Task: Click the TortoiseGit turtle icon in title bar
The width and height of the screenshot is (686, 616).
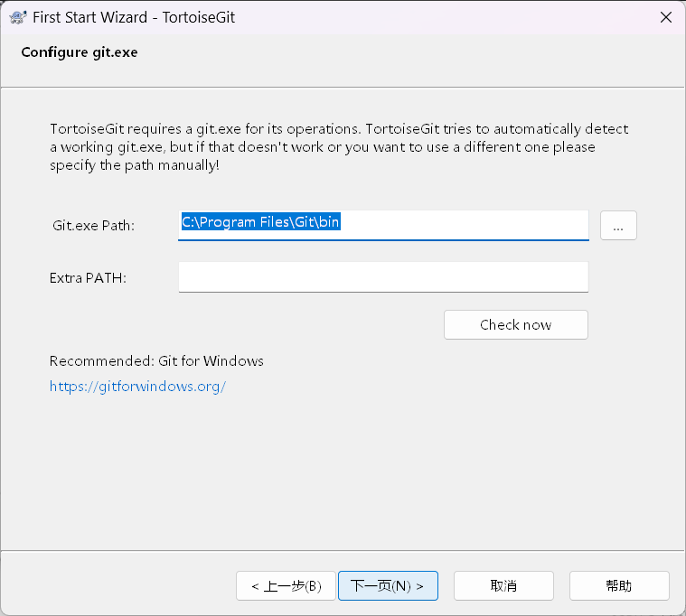Action: point(18,17)
